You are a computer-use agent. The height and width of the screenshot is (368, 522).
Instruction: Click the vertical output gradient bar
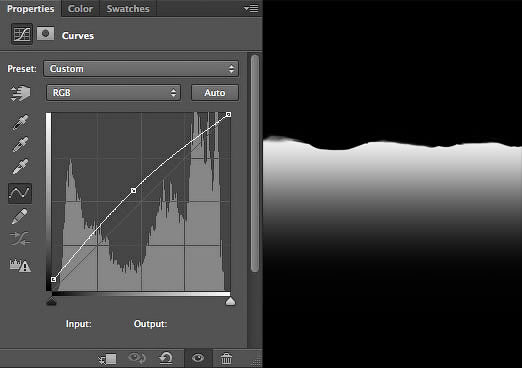click(49, 202)
